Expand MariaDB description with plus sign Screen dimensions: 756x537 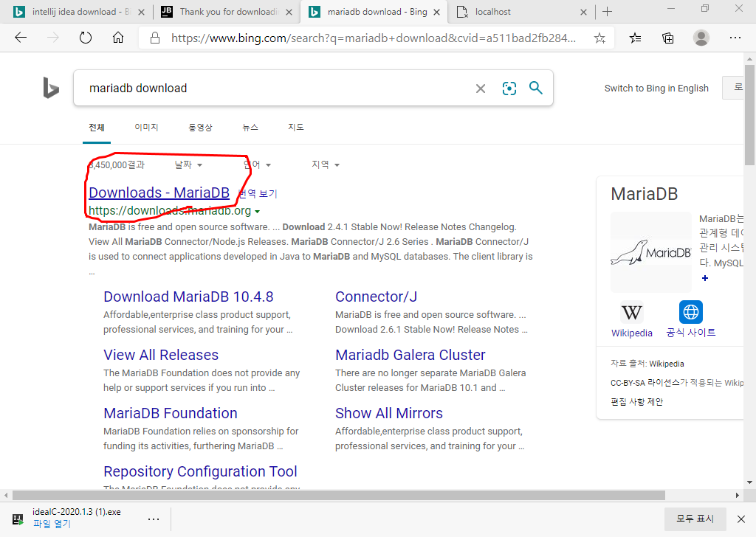pos(705,278)
